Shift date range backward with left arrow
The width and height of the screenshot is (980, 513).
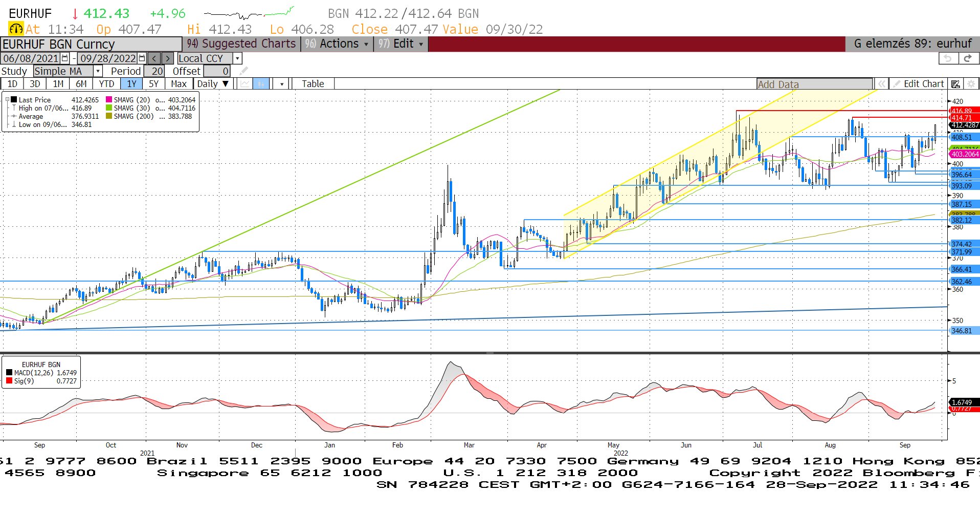pos(154,58)
